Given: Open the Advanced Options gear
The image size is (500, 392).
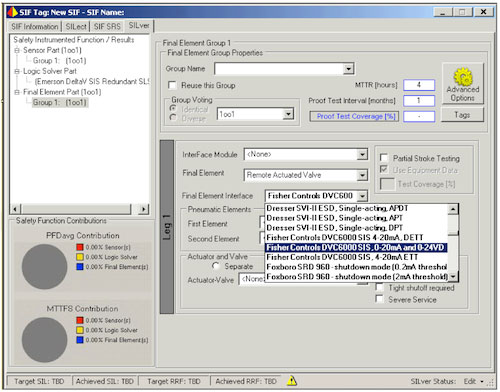Looking at the screenshot, I should (x=463, y=84).
